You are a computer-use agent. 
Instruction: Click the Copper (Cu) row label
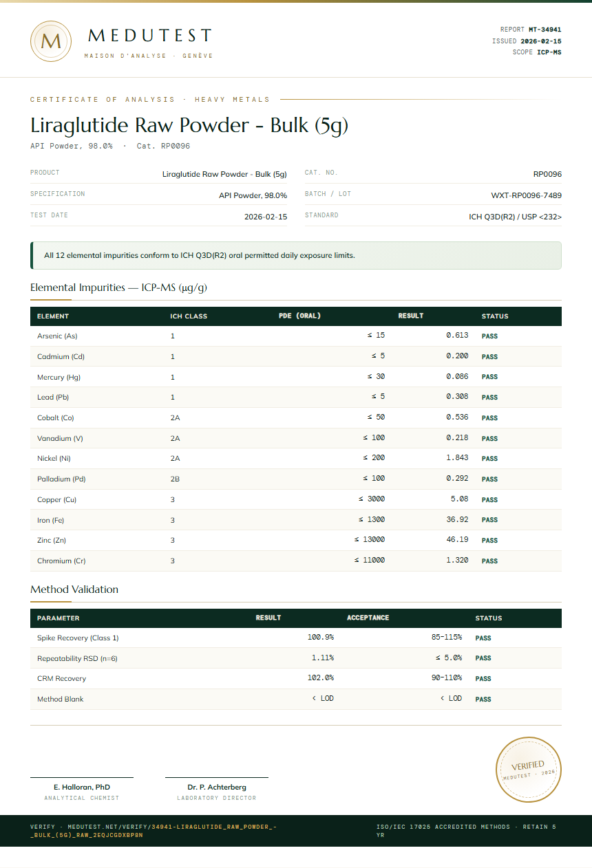56,500
